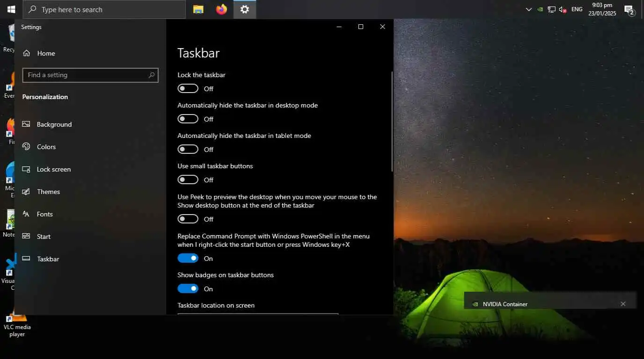Image resolution: width=644 pixels, height=359 pixels.
Task: Enable automatically hide taskbar in tablet mode
Action: coord(188,149)
